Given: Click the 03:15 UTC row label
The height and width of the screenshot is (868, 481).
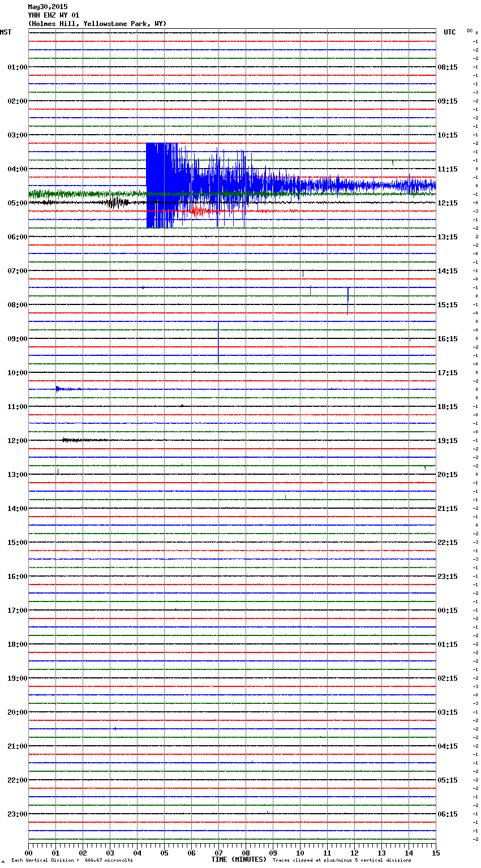Looking at the screenshot, I should pyautogui.click(x=448, y=712).
